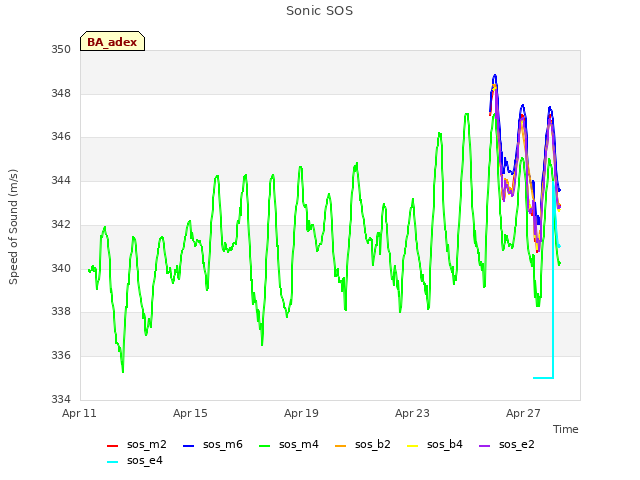The image size is (640, 480).
Task: Click the cyan sos_e4 legend swatch
Action: pyautogui.click(x=112, y=462)
